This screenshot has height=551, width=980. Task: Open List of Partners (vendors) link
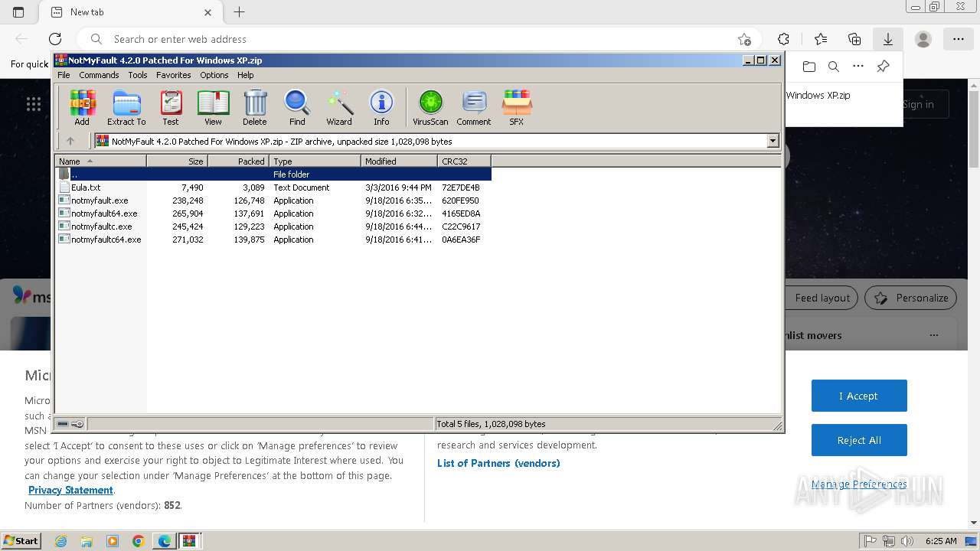pos(498,463)
